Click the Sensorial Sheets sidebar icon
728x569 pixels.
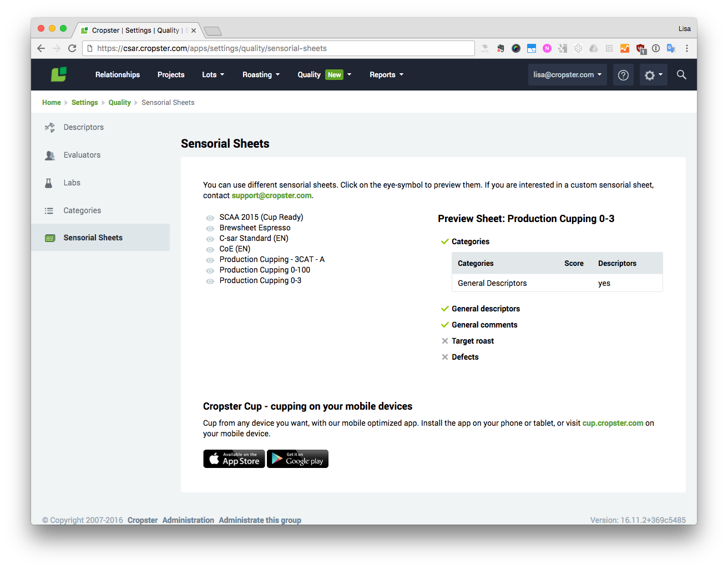(x=49, y=238)
